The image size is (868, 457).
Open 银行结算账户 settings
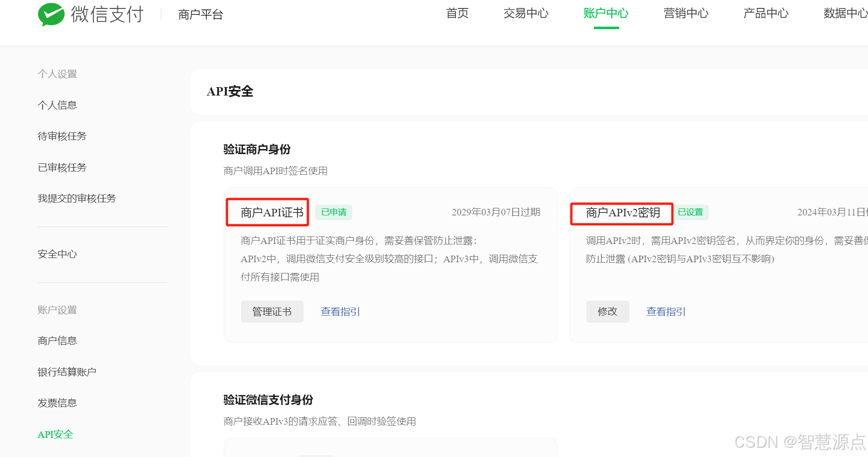[67, 371]
